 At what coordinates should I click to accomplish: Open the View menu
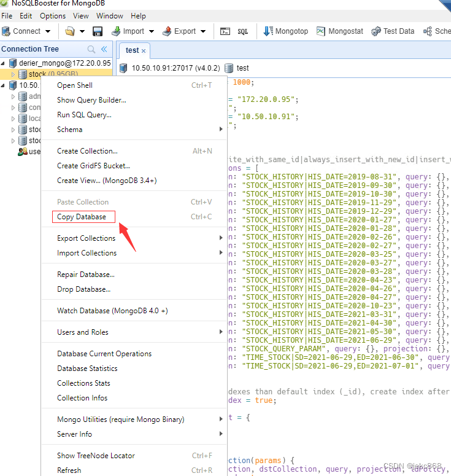click(80, 16)
